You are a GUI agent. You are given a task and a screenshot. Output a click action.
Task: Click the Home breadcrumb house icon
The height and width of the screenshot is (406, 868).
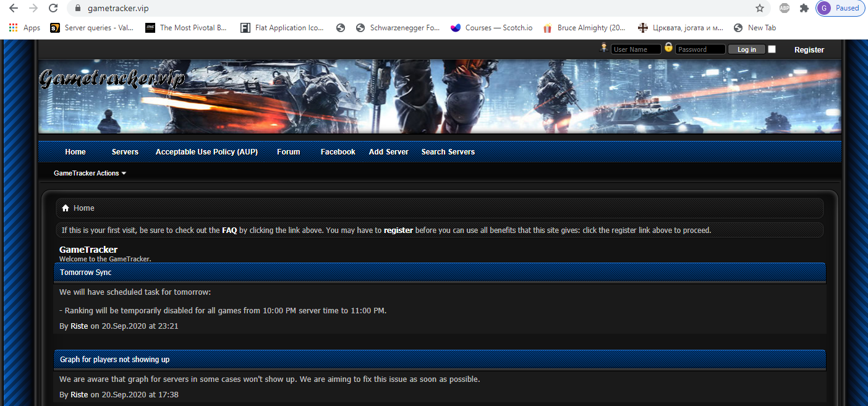(66, 208)
